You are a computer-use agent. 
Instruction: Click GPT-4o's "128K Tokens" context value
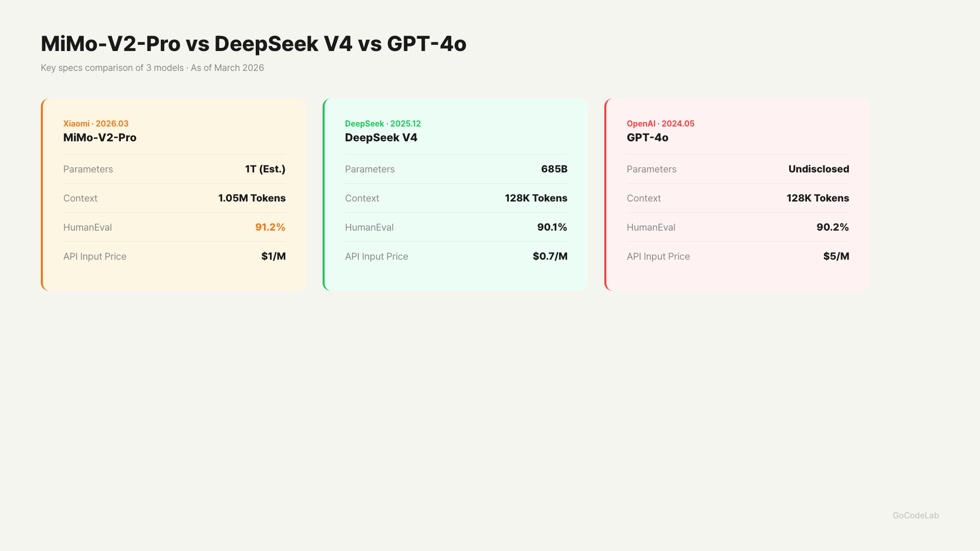coord(817,198)
